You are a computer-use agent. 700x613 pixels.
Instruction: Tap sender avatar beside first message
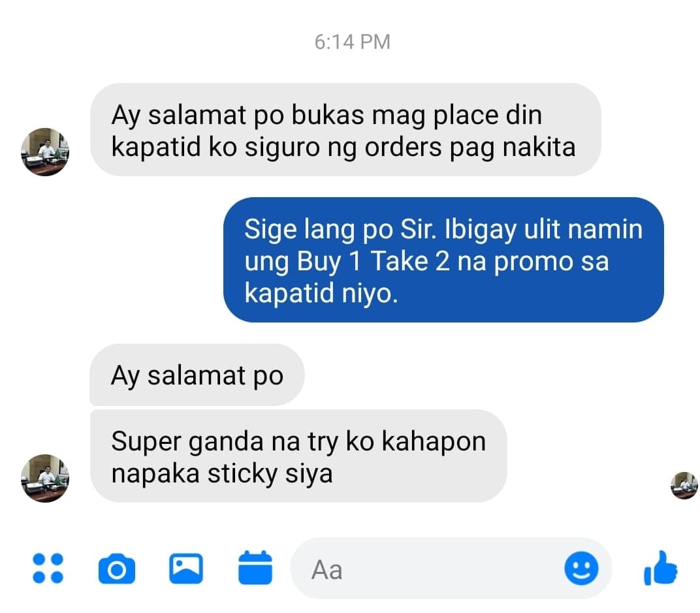(x=45, y=152)
